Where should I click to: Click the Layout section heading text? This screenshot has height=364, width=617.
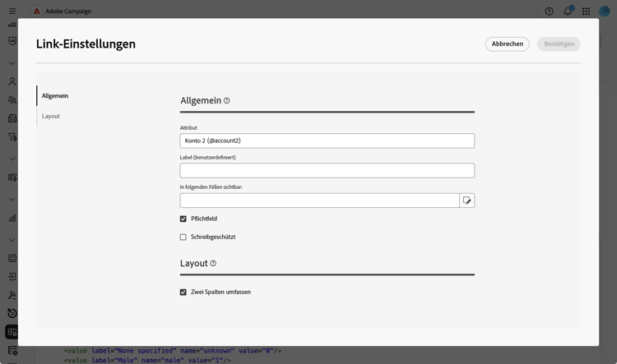[x=193, y=264]
